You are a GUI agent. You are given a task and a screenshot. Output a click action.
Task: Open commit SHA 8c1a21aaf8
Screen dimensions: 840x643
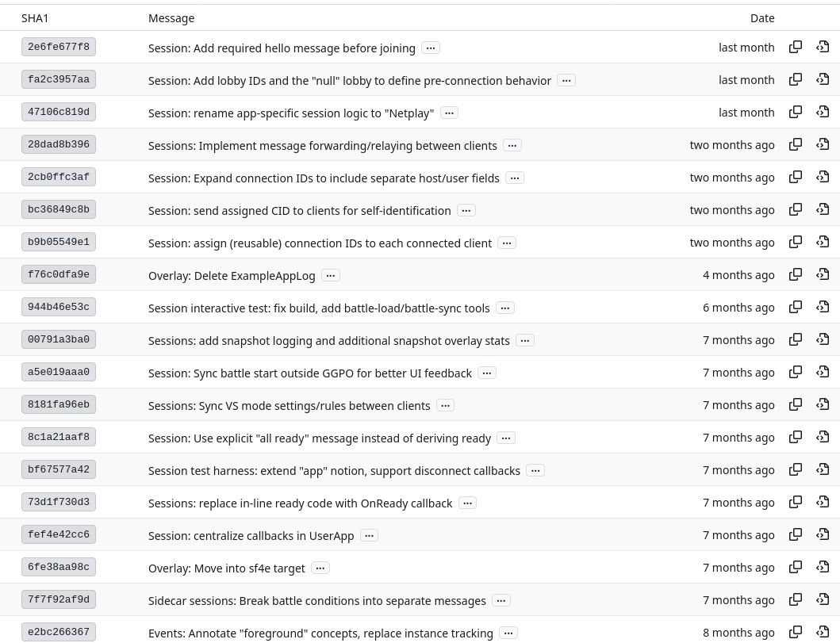point(59,437)
